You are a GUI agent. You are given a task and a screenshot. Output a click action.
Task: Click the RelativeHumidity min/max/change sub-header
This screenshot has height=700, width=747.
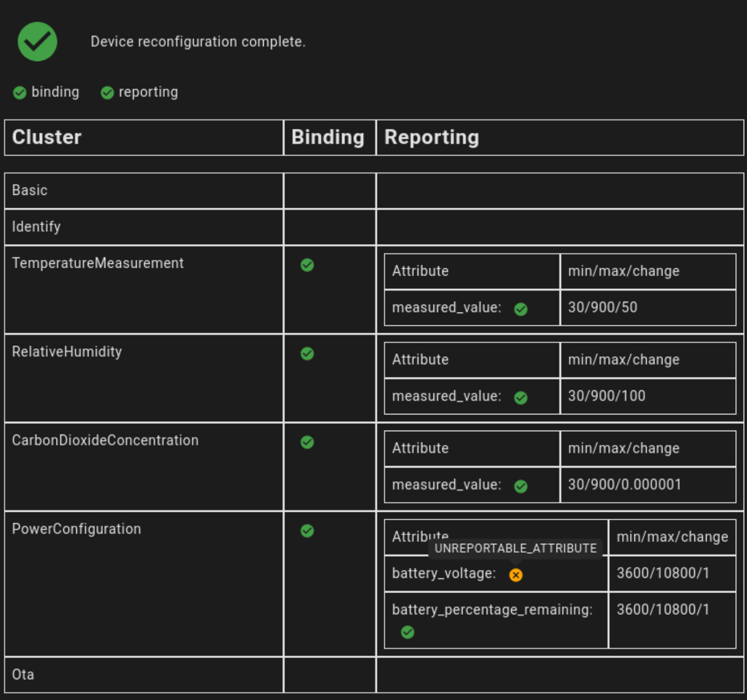(x=624, y=360)
